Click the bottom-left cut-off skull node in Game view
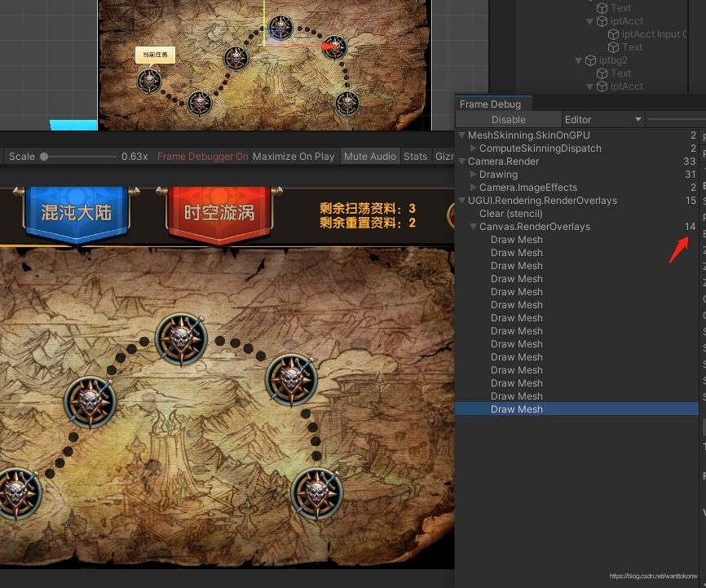Screen dimensions: 706x588 click(x=17, y=493)
